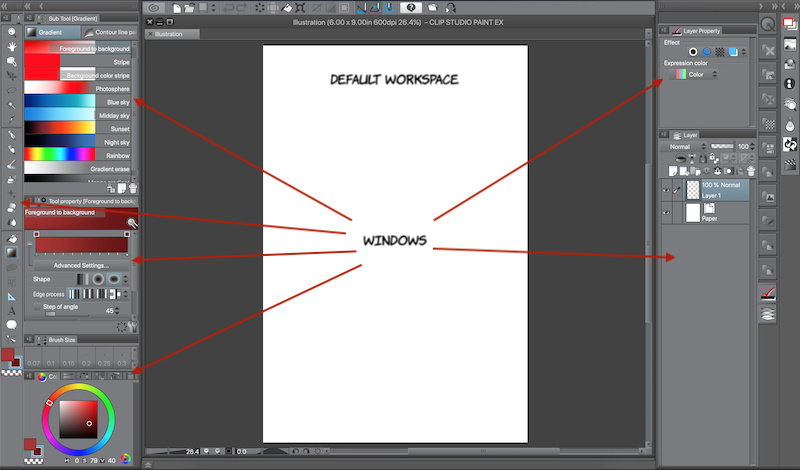The image size is (800, 470).
Task: Toggle snap to grid
Action: coord(389,8)
